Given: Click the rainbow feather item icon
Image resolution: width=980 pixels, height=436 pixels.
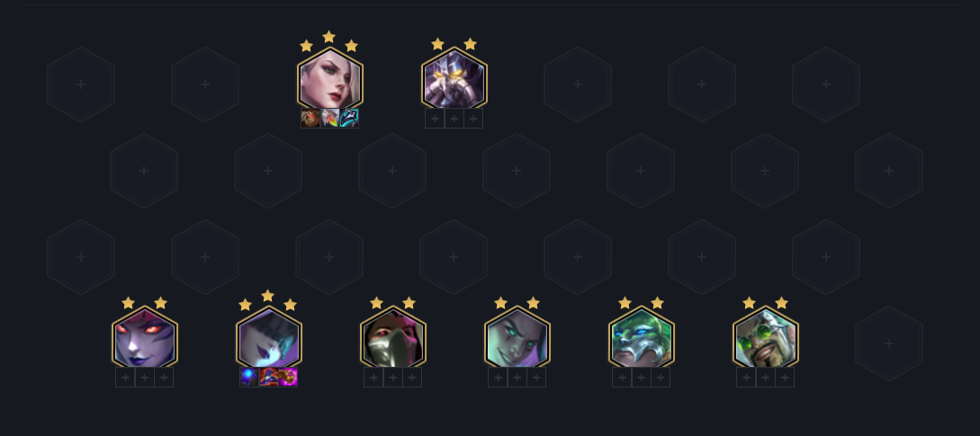Looking at the screenshot, I should coord(330,118).
